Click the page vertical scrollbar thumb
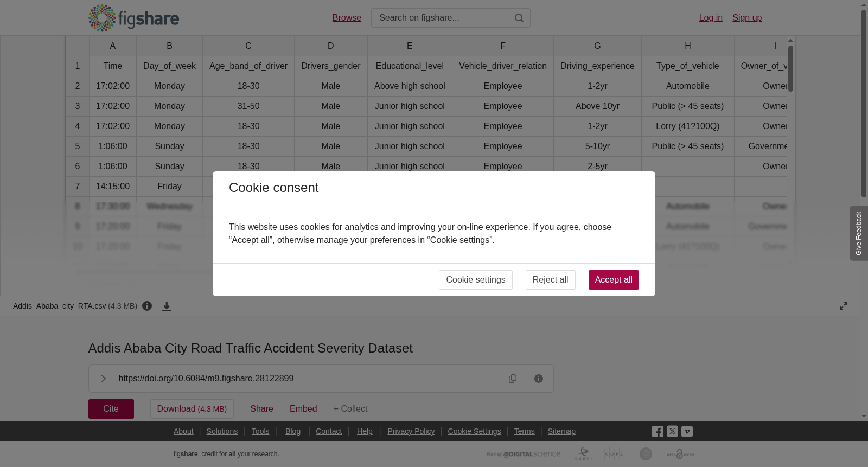This screenshot has width=868, height=467. point(864,103)
